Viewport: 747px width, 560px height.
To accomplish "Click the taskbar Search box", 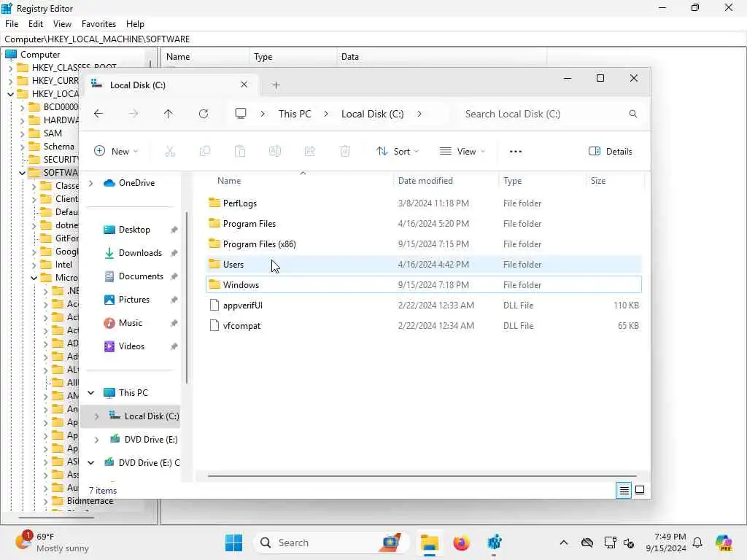I will [333, 542].
